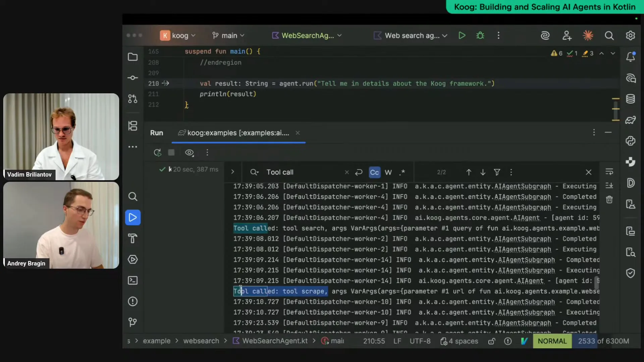Jump to next search occurrence
The width and height of the screenshot is (644, 362).
pyautogui.click(x=483, y=172)
